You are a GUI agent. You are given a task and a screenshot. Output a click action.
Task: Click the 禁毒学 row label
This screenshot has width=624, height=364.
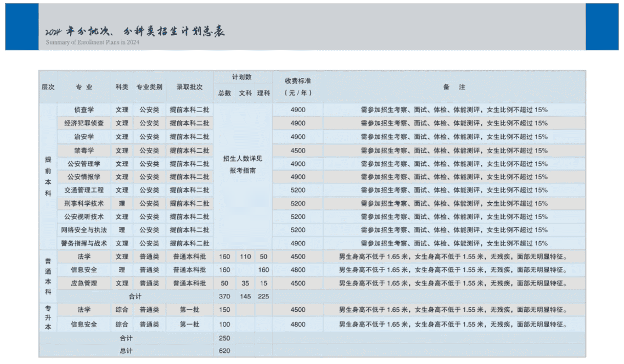(84, 150)
